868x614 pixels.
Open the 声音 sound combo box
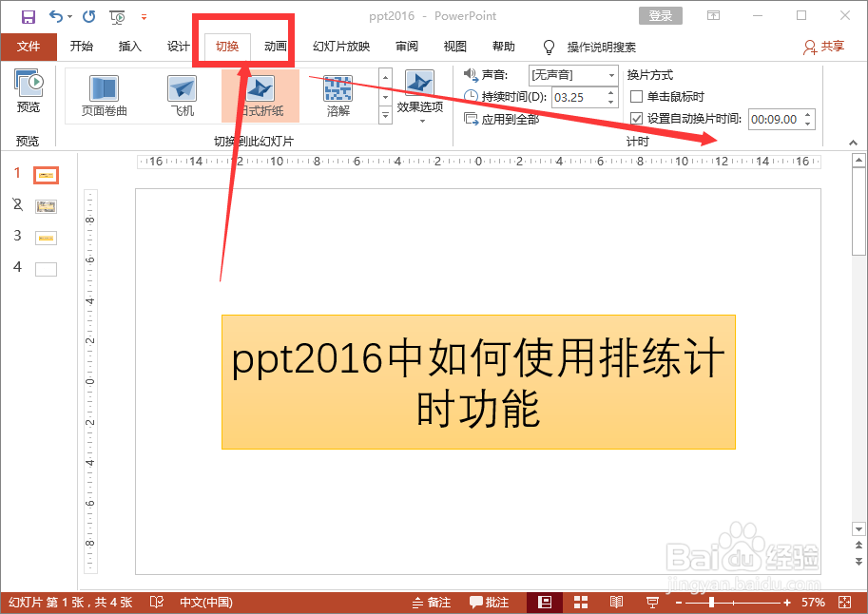point(573,75)
